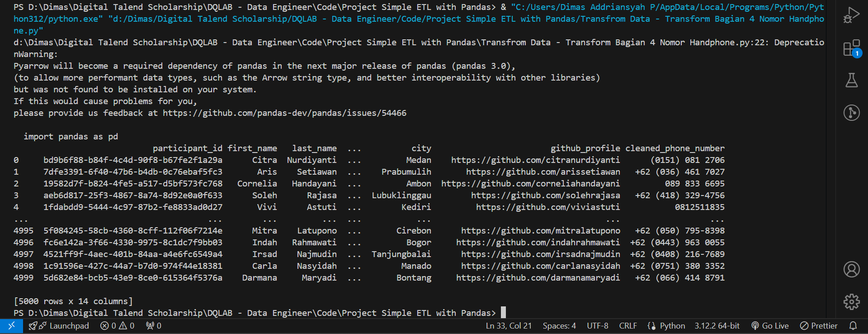The image size is (868, 334).
Task: Toggle Prettier formatter status
Action: click(819, 326)
